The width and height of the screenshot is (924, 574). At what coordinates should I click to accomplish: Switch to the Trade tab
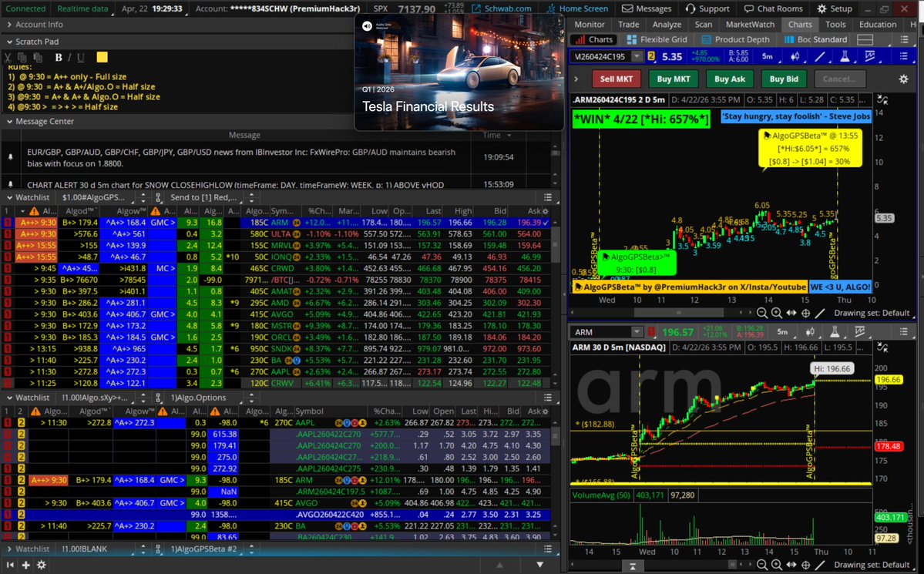[x=628, y=24]
